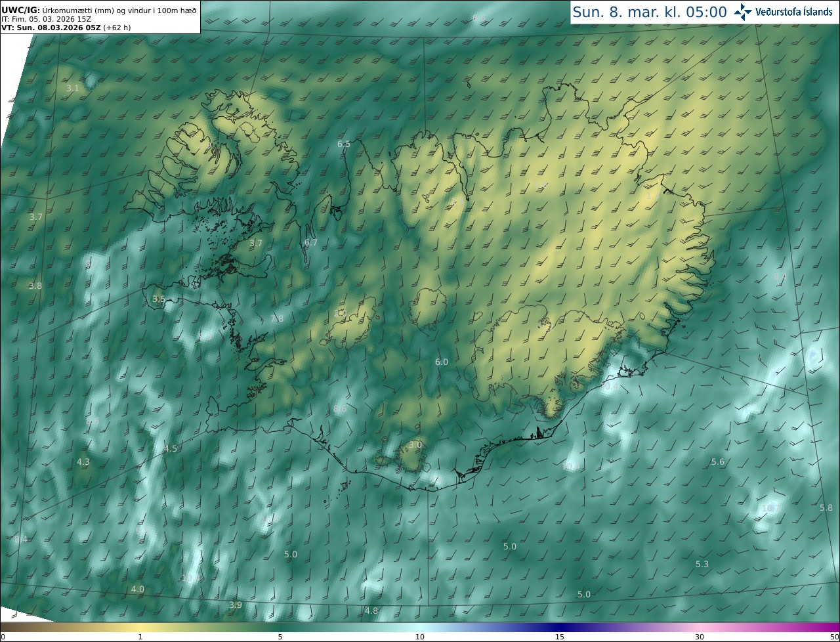This screenshot has height=642, width=840.
Task: Click the colour scale label '1'
Action: [140, 637]
